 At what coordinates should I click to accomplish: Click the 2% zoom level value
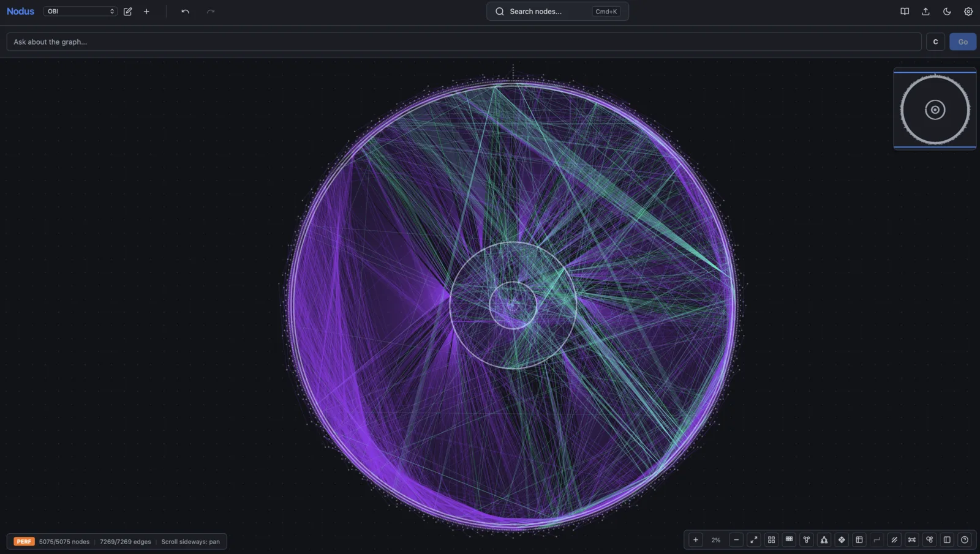715,540
